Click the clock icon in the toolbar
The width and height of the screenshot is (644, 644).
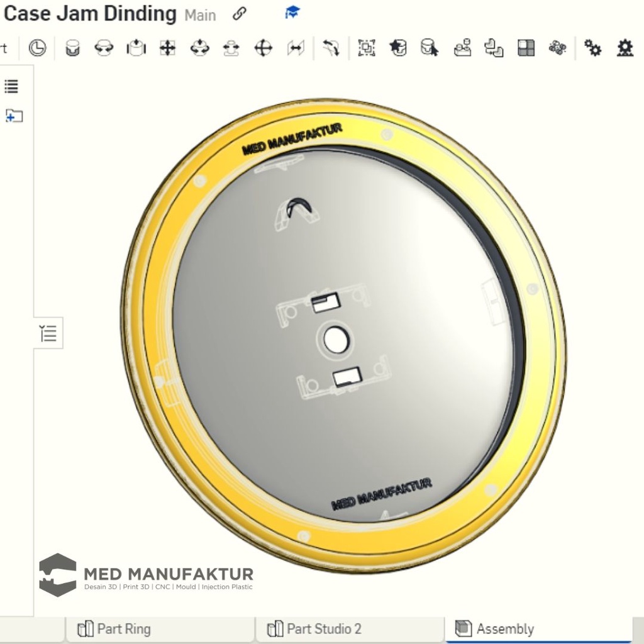click(37, 48)
